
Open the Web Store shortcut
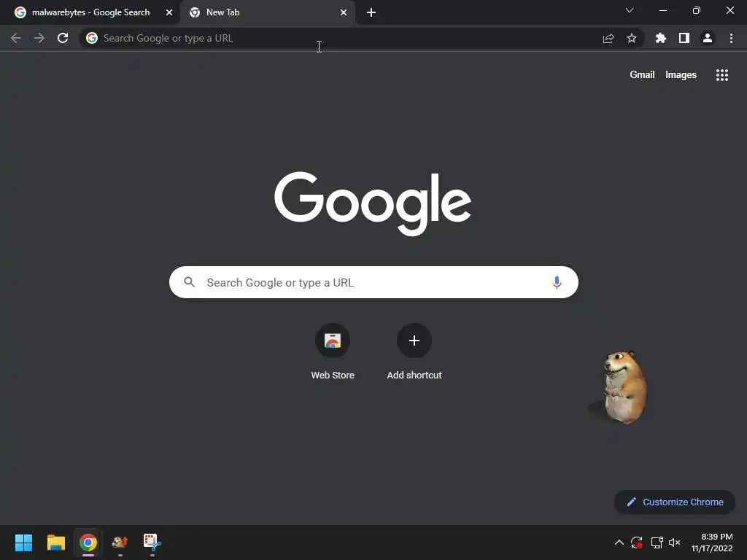pyautogui.click(x=333, y=352)
